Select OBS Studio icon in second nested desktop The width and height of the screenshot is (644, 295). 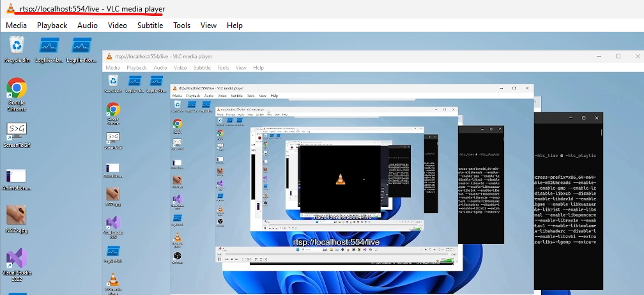point(178,257)
